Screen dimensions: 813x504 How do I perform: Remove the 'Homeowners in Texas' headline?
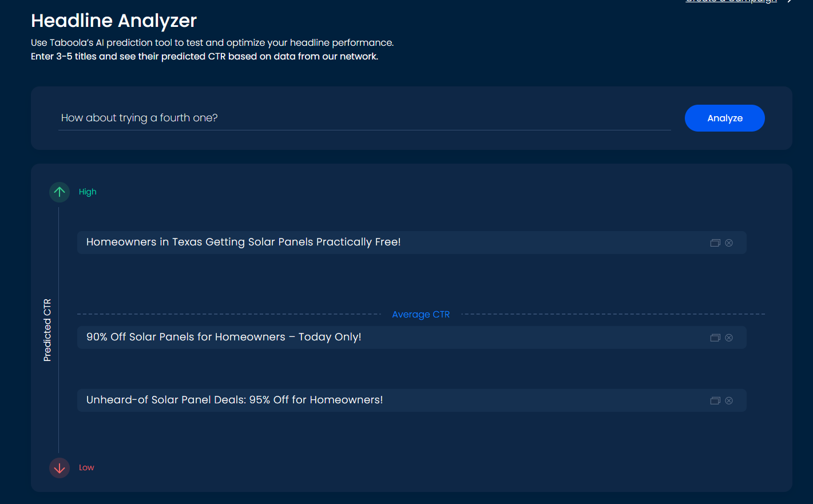pyautogui.click(x=729, y=243)
